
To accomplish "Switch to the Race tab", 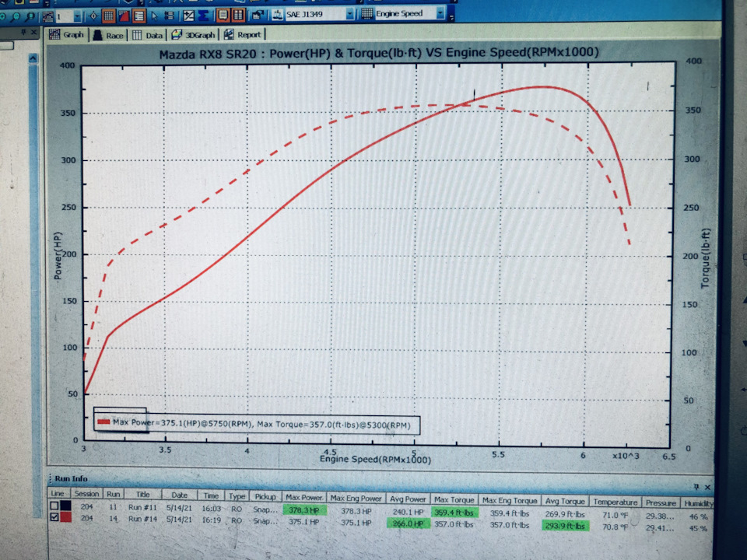I will (x=108, y=35).
